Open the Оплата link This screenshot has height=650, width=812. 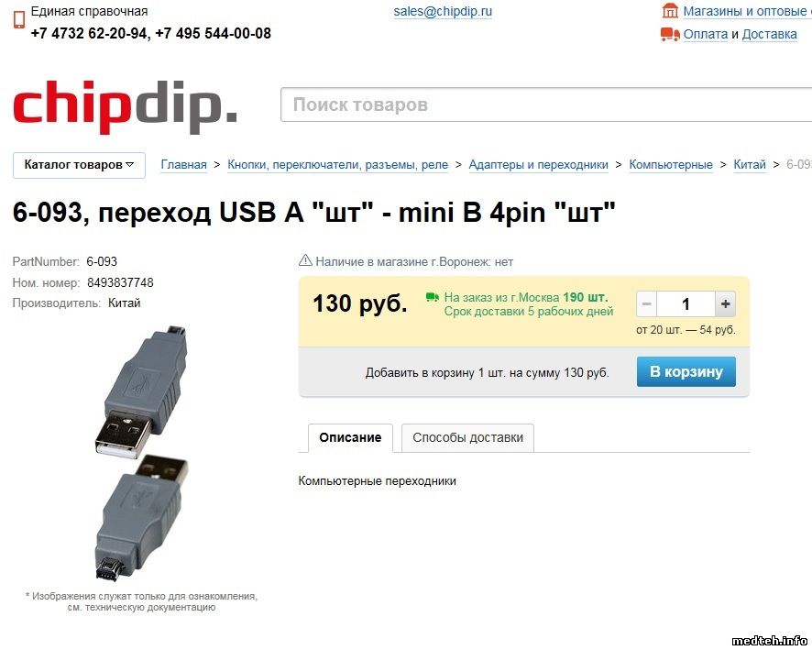706,34
